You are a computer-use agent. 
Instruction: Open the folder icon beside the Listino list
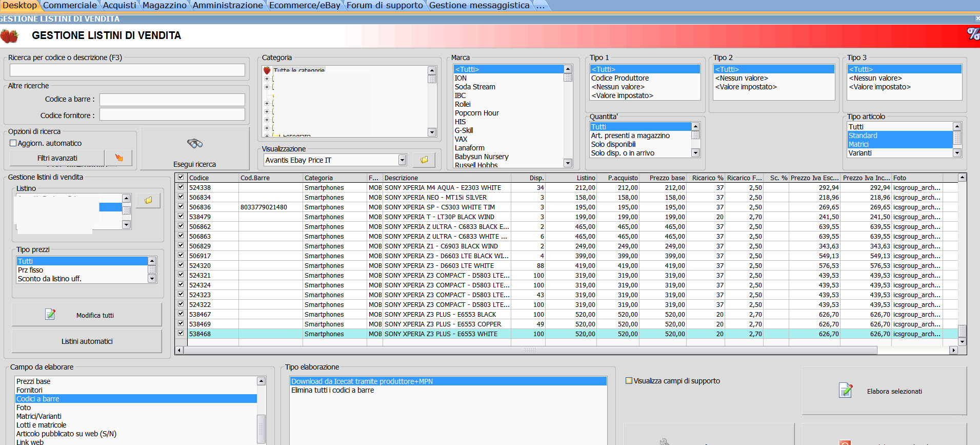coord(148,201)
